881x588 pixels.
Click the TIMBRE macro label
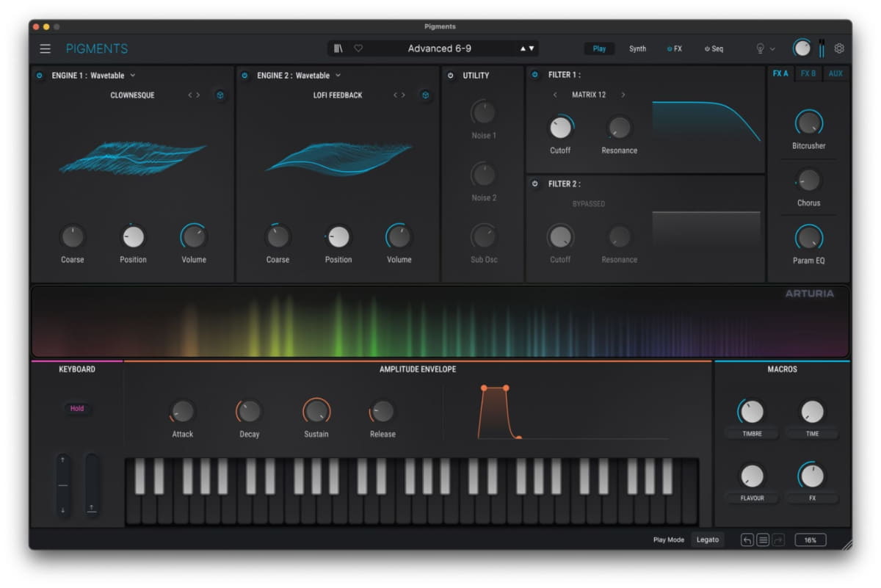(x=752, y=434)
